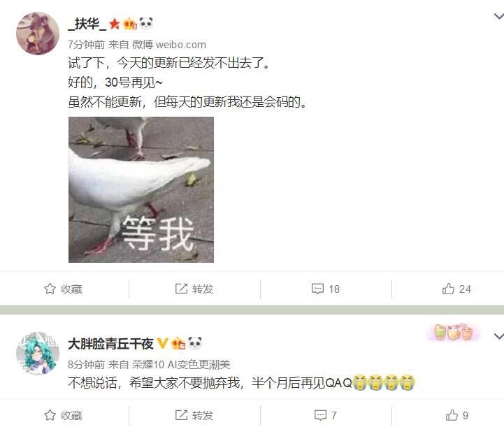Image resolution: width=504 pixels, height=427 pixels.
Task: Open the _扶华_ profile avatar
Action: coord(38,34)
